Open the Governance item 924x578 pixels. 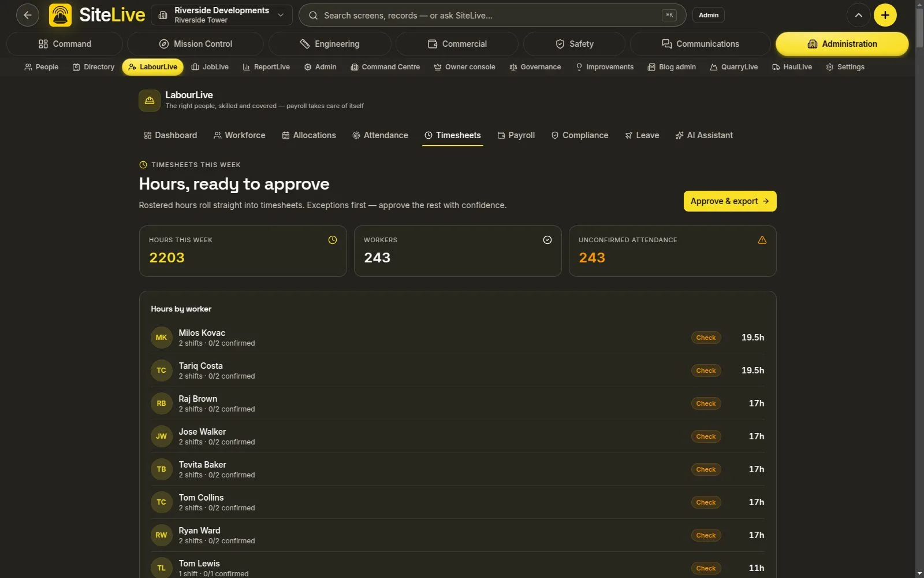coord(535,67)
